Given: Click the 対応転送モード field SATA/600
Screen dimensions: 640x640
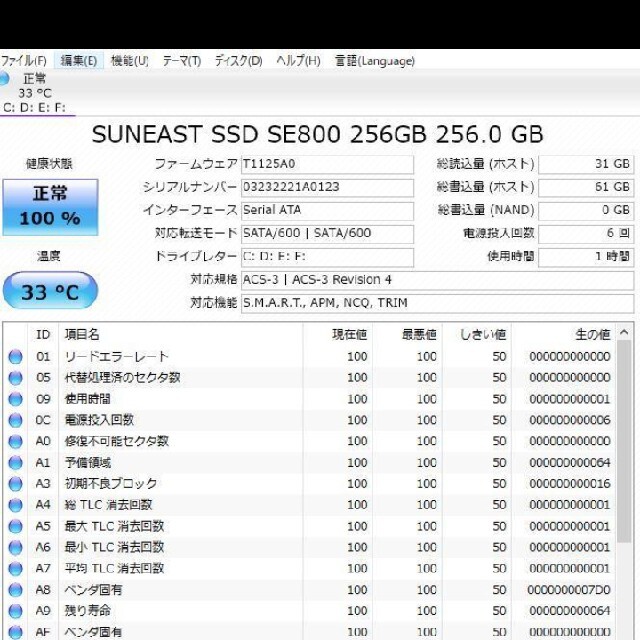Looking at the screenshot, I should tap(327, 234).
